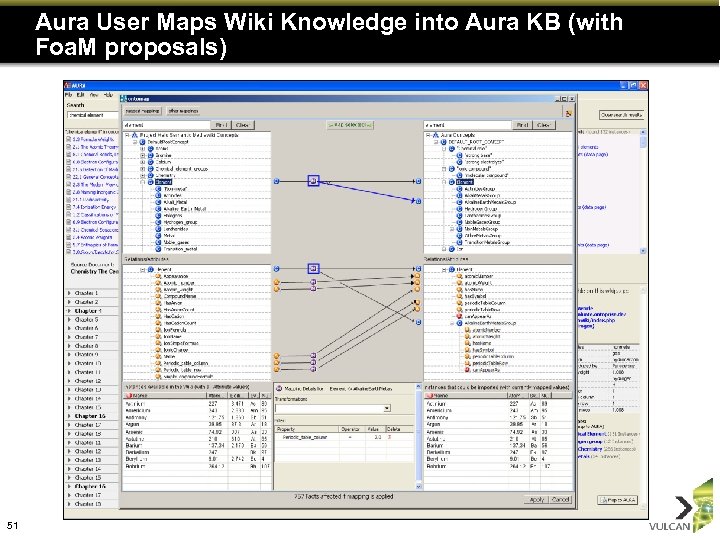Click the Cancel button

pyautogui.click(x=561, y=500)
